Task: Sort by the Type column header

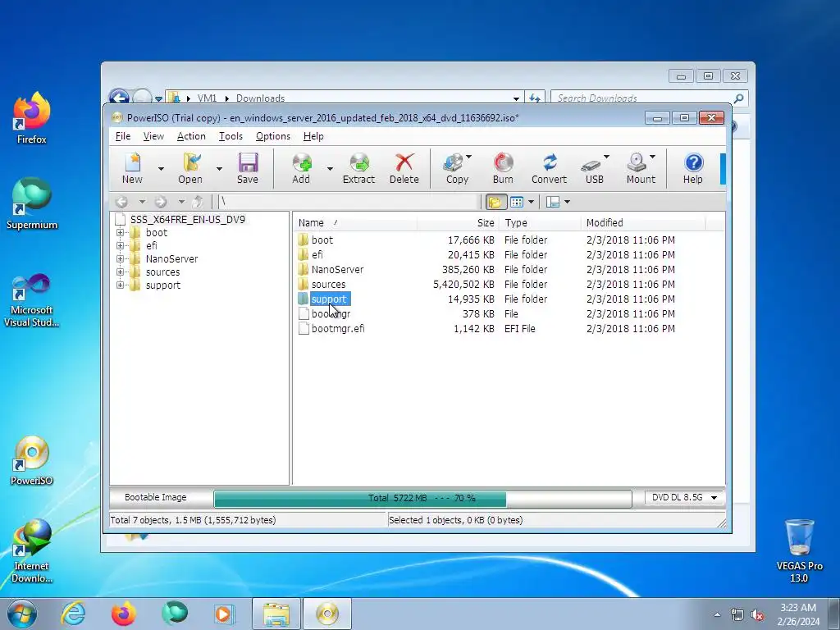Action: [x=540, y=223]
